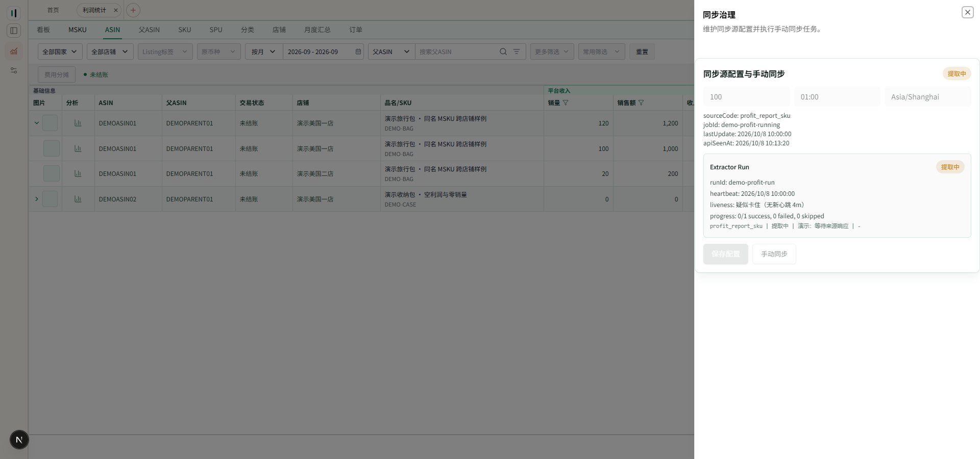Switch to the 月度汇总 tab
The width and height of the screenshot is (980, 459).
coord(317,30)
